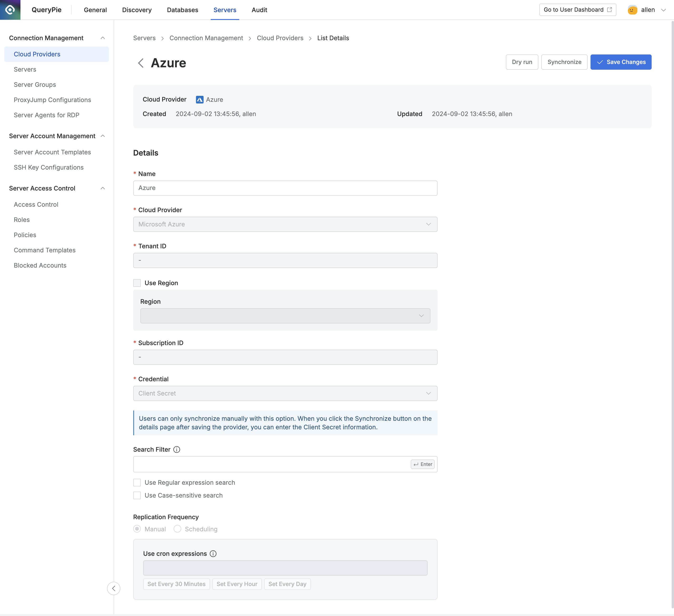Switch to the Databases tab
This screenshot has height=616, width=674.
[x=183, y=10]
